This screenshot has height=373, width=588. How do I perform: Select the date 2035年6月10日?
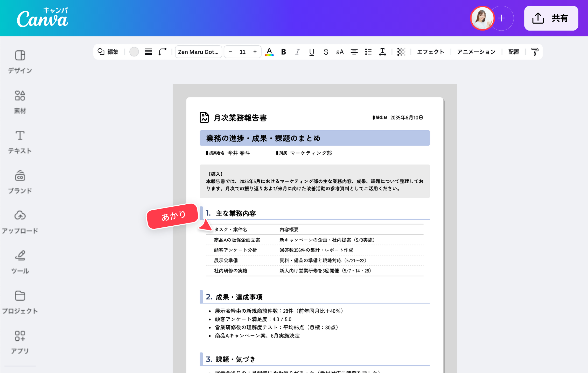tap(407, 118)
